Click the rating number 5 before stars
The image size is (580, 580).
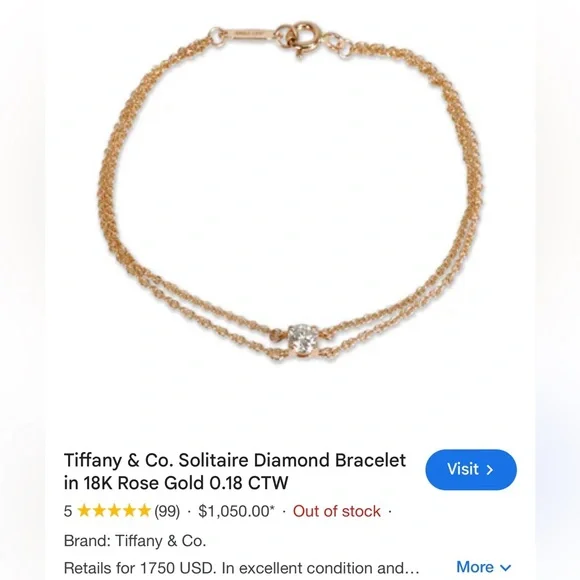[68, 511]
